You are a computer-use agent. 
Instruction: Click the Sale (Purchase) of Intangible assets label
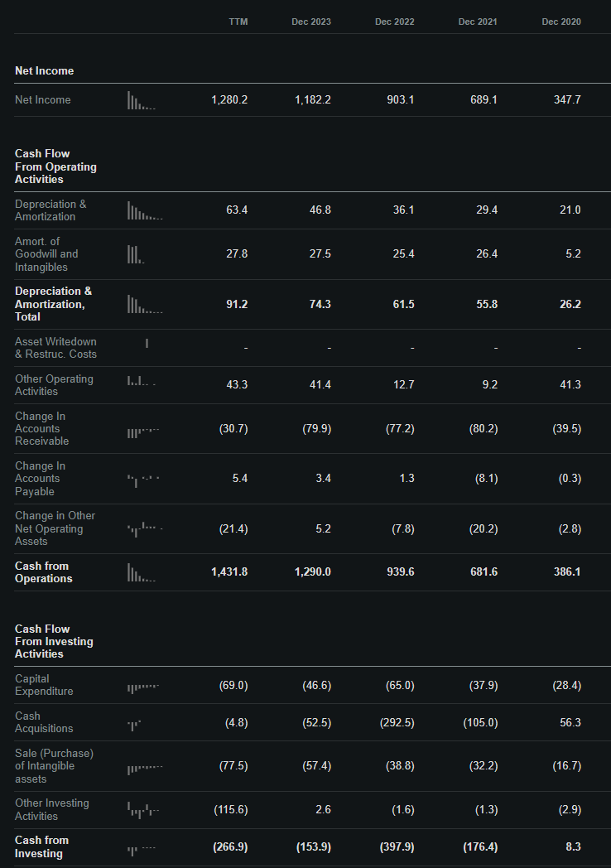tap(54, 766)
